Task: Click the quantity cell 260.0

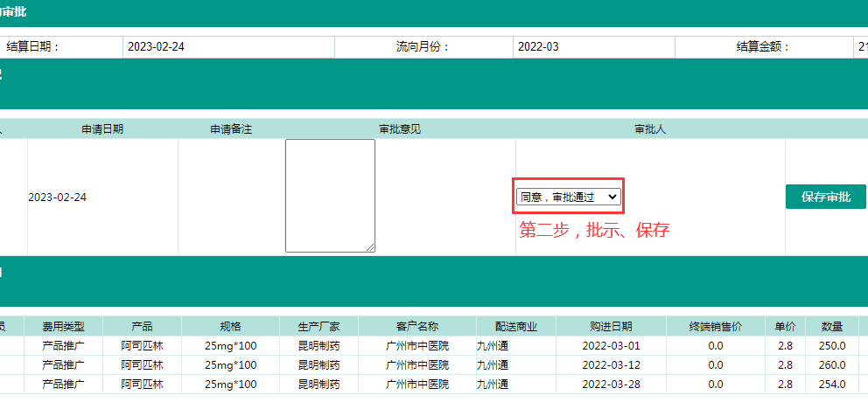Action: point(831,365)
